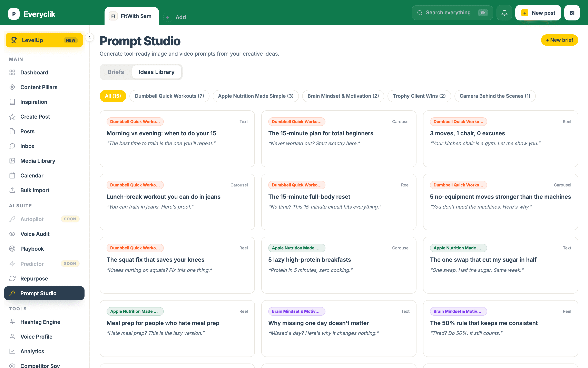Click the Posts document icon

12,131
